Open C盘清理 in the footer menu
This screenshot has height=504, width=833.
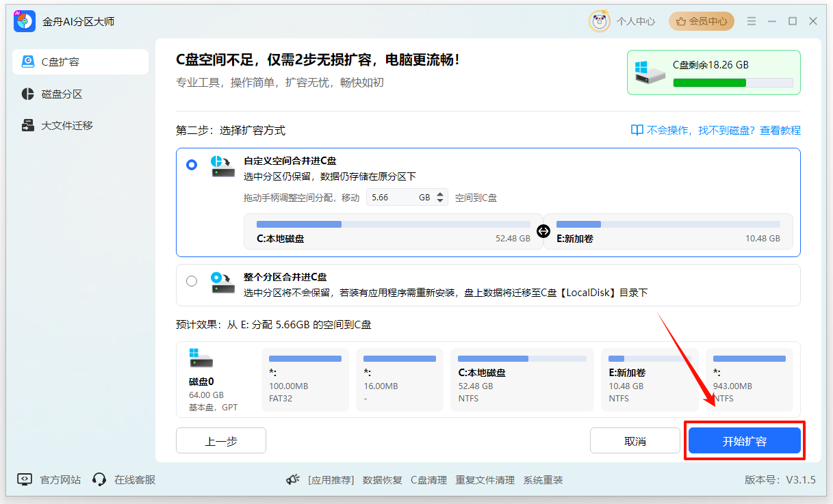431,479
